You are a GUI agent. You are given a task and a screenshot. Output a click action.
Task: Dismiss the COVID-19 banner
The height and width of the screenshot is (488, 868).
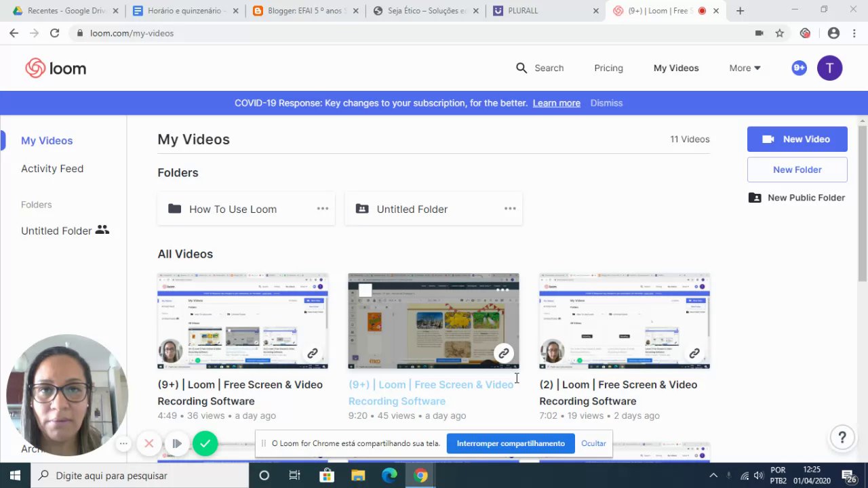pos(606,103)
